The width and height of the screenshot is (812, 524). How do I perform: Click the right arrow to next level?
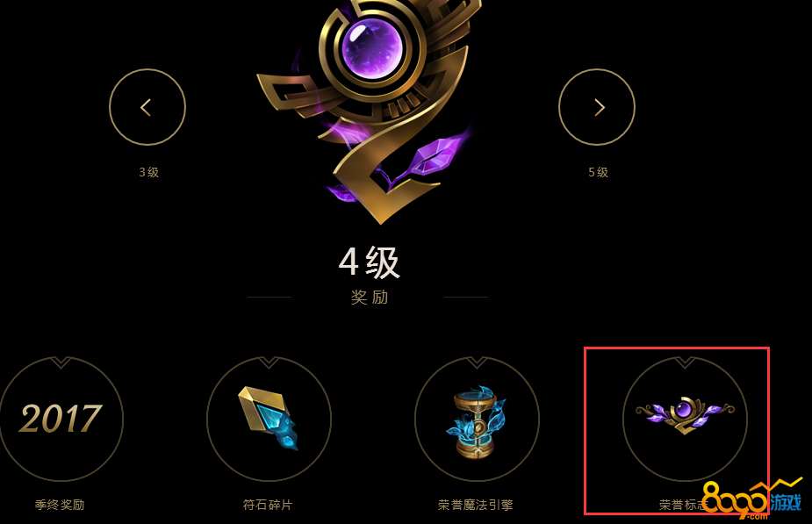[597, 107]
